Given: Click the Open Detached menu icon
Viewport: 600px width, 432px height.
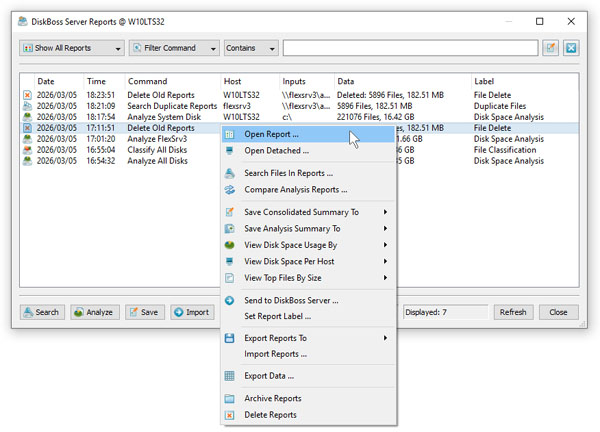Looking at the screenshot, I should point(230,151).
